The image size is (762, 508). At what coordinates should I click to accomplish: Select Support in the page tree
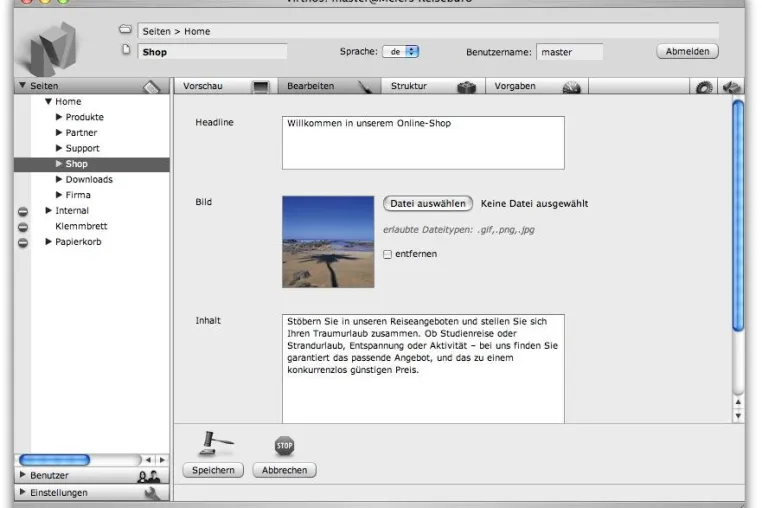coord(82,148)
